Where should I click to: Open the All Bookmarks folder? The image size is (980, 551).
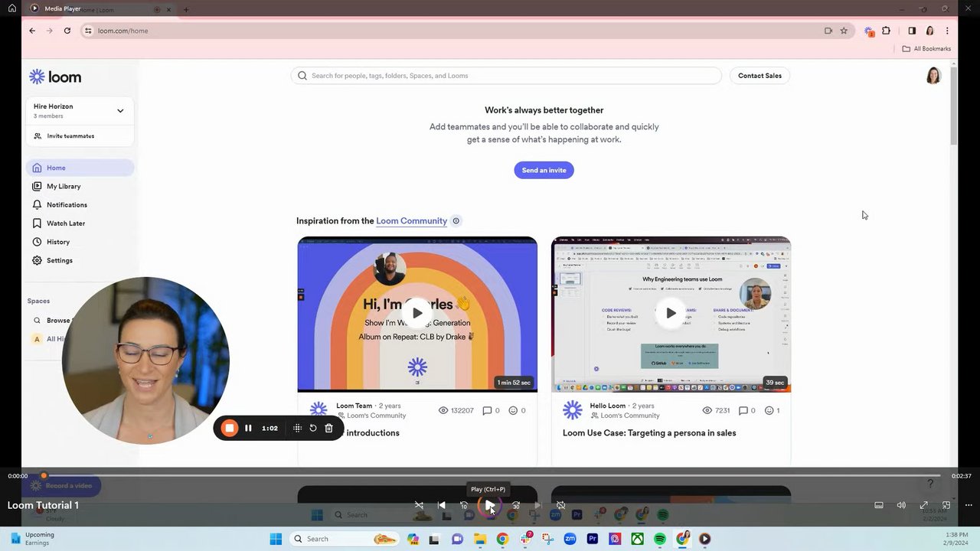coord(926,49)
